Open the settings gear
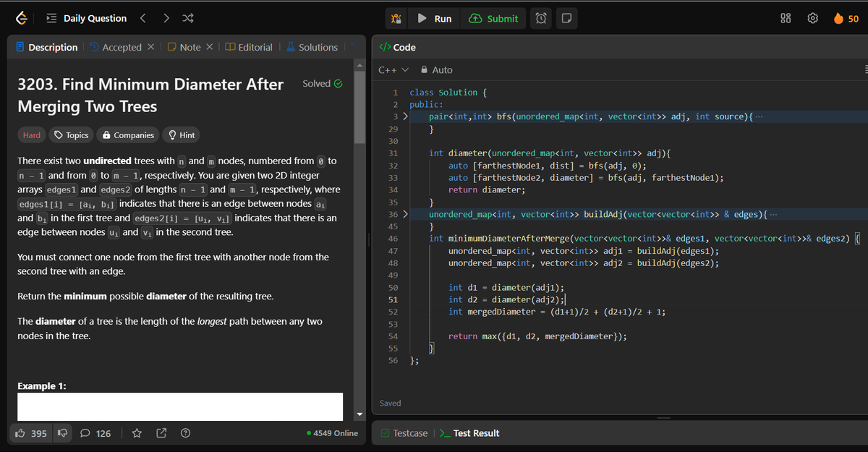 tap(812, 19)
